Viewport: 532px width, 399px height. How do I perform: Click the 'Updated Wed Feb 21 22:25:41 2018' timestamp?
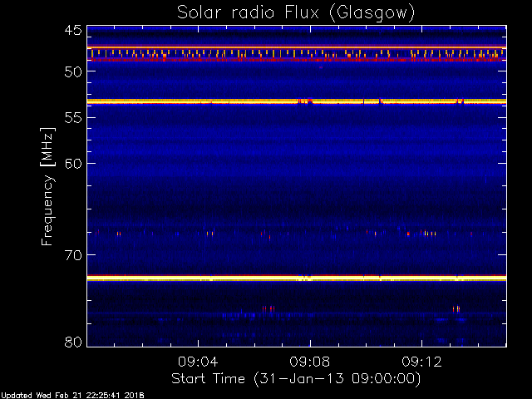[x=72, y=396]
